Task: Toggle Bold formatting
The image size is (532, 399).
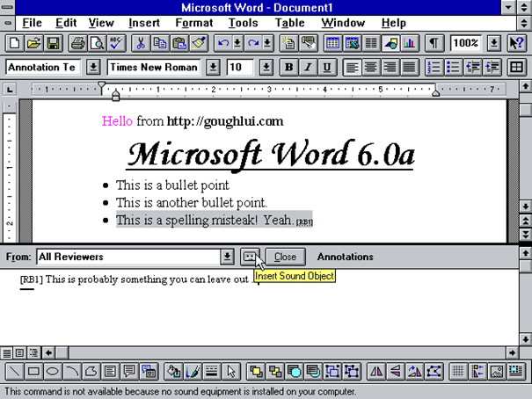Action: click(288, 67)
